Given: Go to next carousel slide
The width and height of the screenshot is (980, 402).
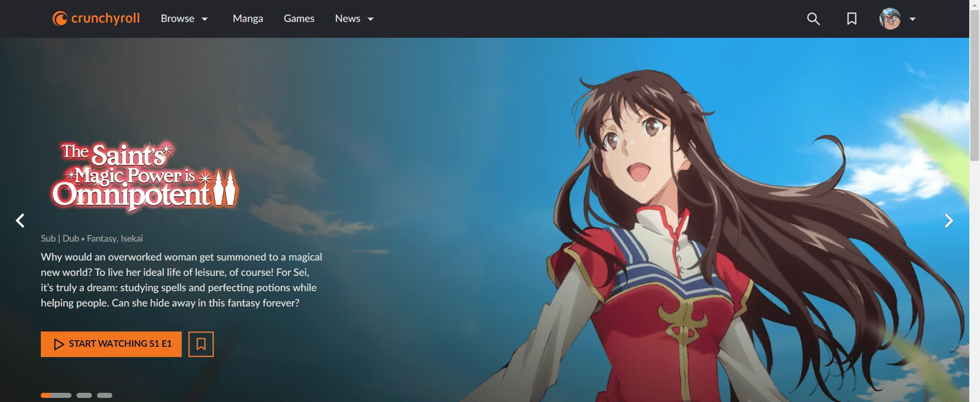Looking at the screenshot, I should tap(948, 221).
